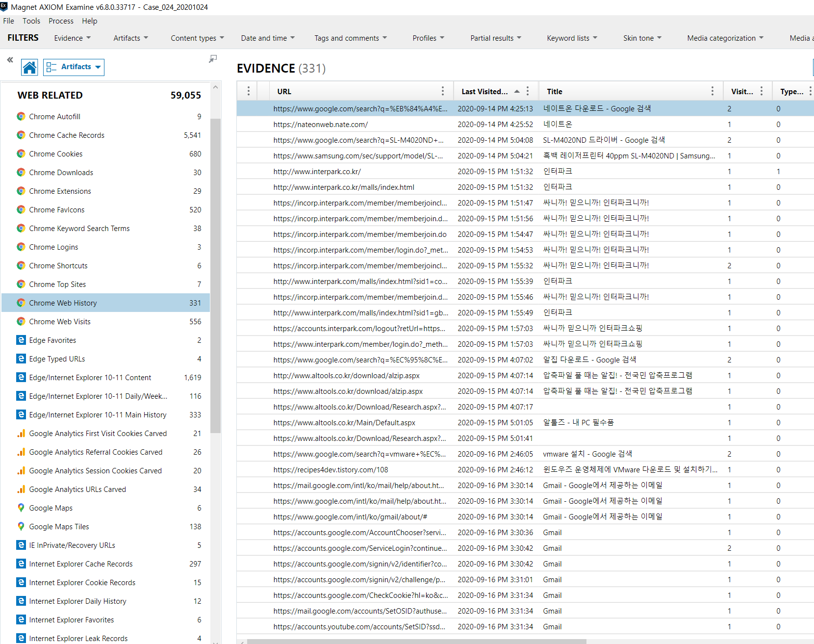Open the Media categorization filter dropdown
This screenshot has height=644, width=814.
725,38
